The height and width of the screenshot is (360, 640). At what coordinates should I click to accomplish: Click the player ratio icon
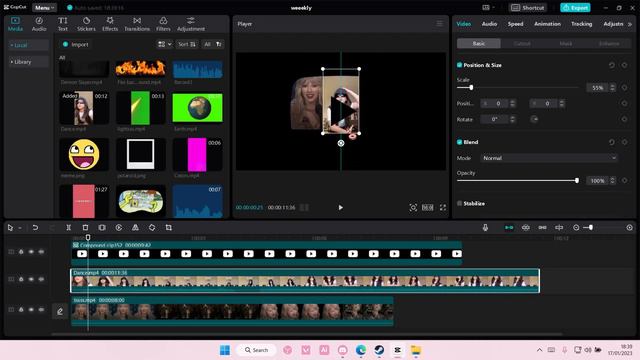point(427,207)
